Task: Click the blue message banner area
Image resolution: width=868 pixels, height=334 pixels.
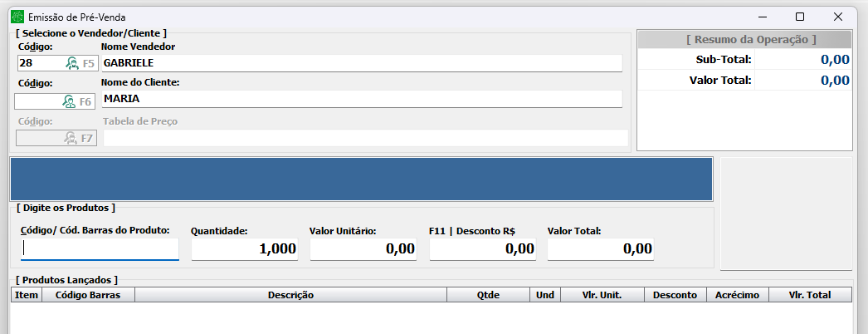Action: (x=361, y=179)
